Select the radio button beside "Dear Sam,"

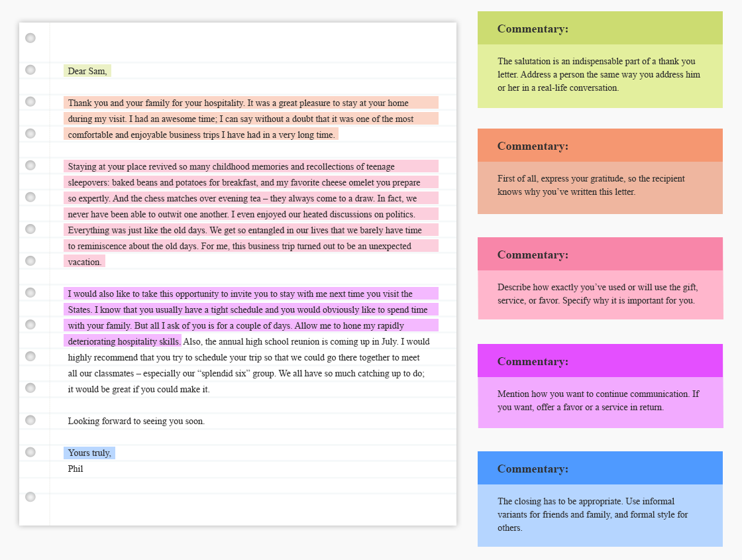(29, 70)
